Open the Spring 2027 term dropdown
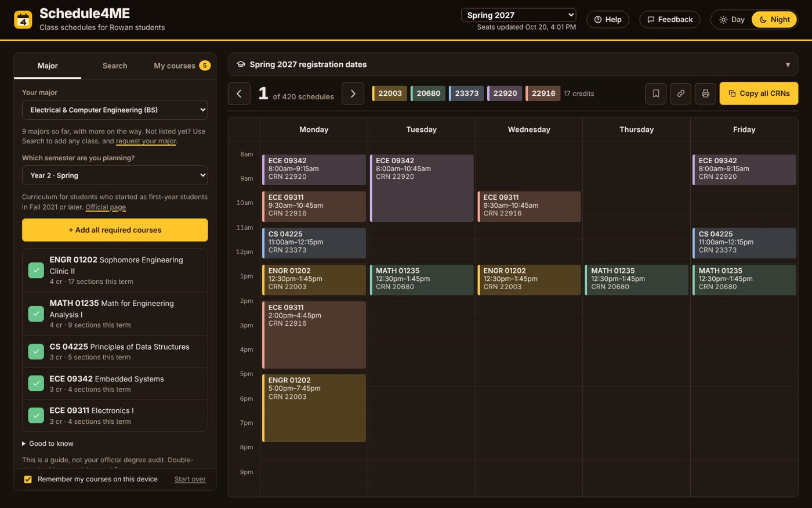 pyautogui.click(x=519, y=15)
